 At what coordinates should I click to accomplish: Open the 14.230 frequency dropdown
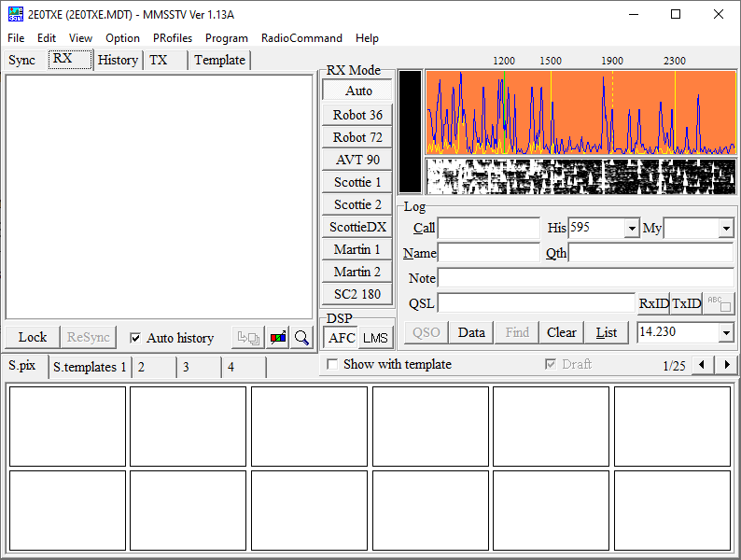click(x=726, y=332)
